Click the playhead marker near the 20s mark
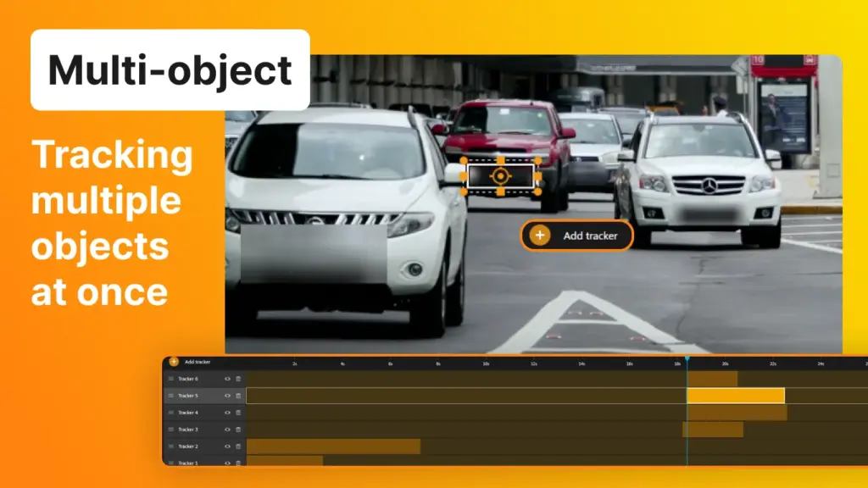The image size is (868, 488). pyautogui.click(x=687, y=359)
